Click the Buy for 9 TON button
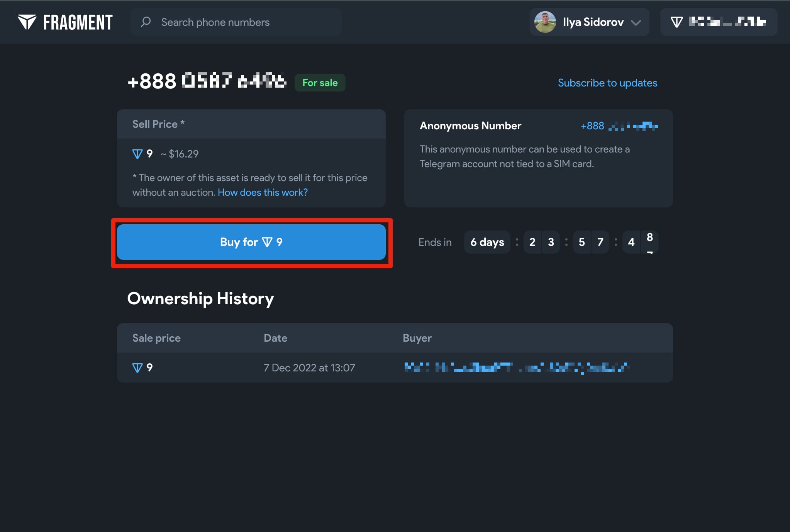 click(x=251, y=242)
